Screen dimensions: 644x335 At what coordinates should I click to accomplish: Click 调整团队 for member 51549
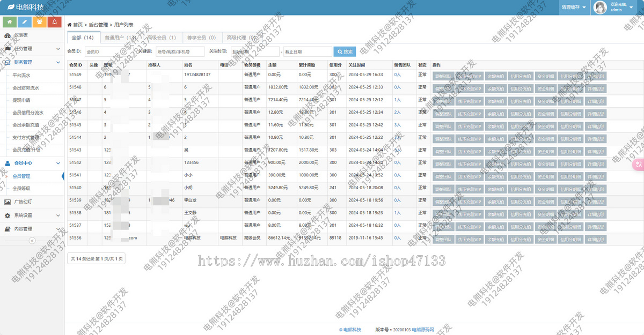[x=443, y=76]
